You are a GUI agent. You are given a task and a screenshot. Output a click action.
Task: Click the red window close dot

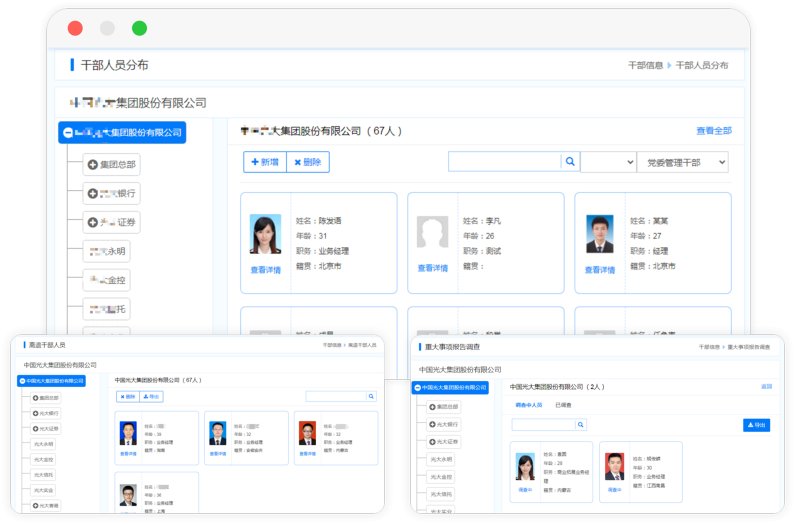75,28
